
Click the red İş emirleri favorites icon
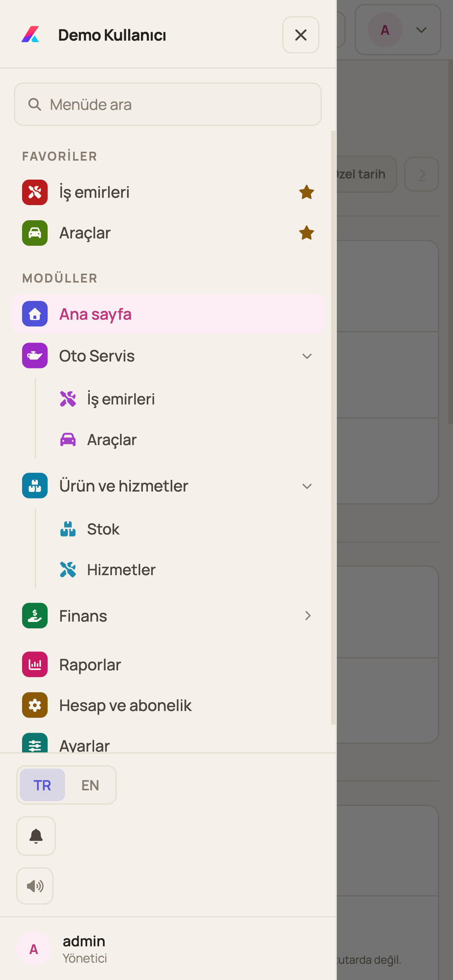point(35,192)
